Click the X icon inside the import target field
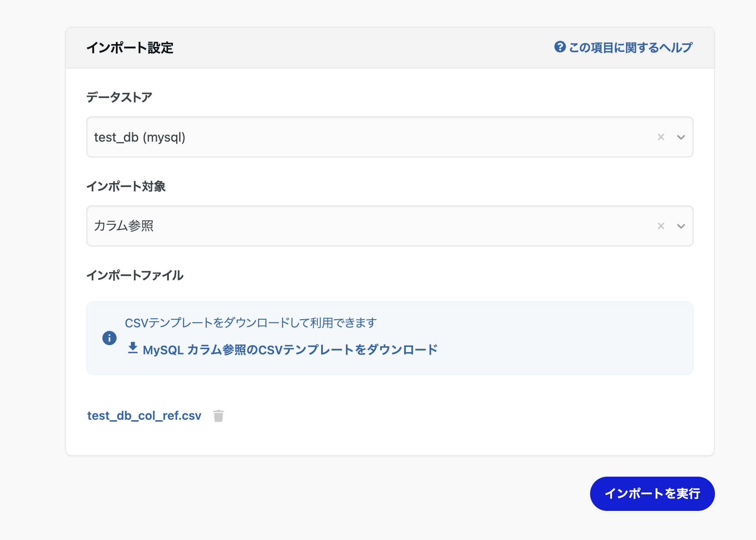Image resolution: width=756 pixels, height=540 pixels. coord(661,226)
